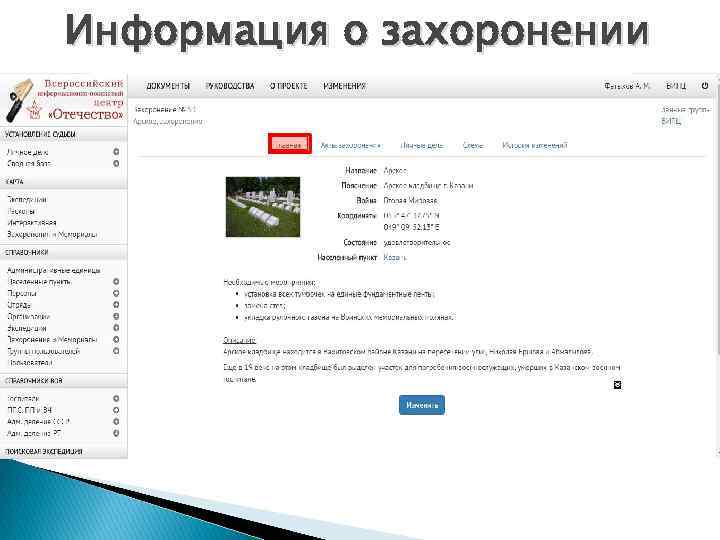This screenshot has width=720, height=540.
Task: Click plus icon beside Свод по базе
Action: click(x=116, y=163)
